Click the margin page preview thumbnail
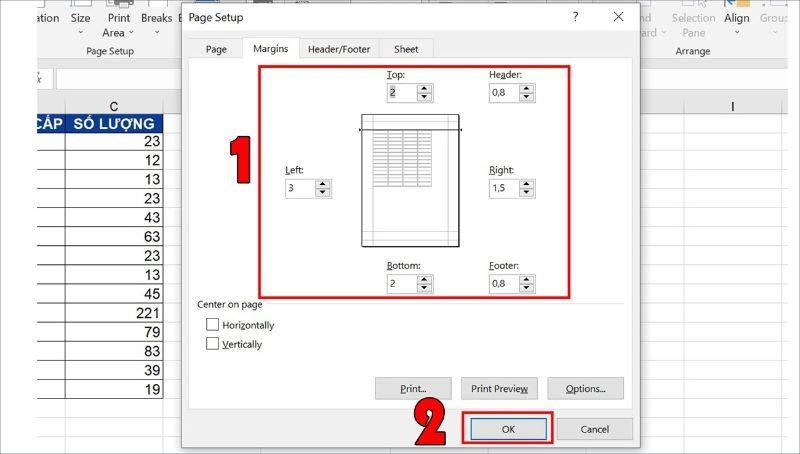Image resolution: width=800 pixels, height=454 pixels. (x=410, y=181)
